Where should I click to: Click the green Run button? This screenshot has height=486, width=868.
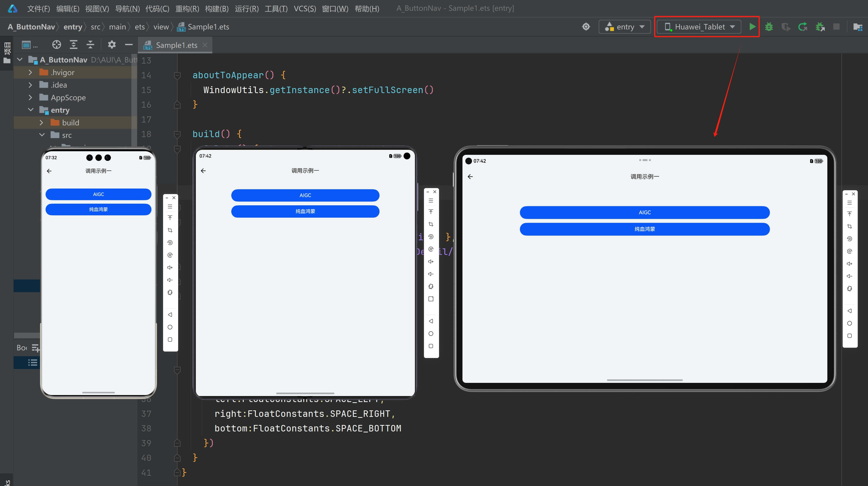tap(752, 27)
